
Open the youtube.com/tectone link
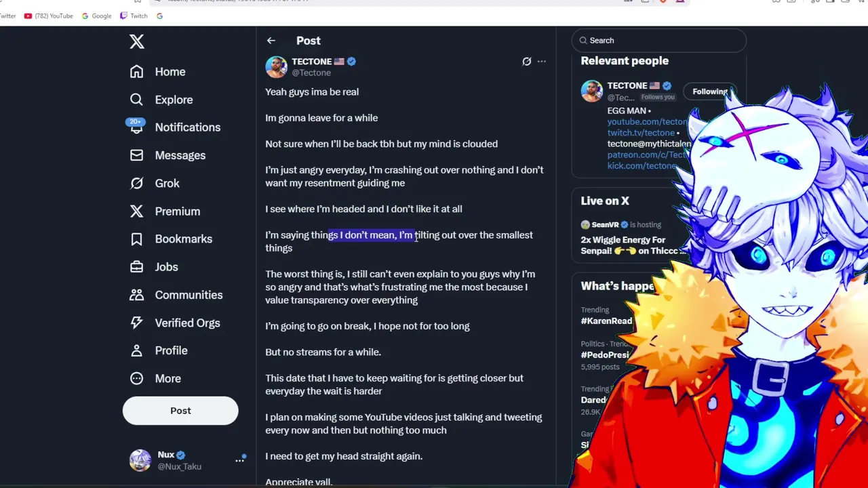point(648,122)
